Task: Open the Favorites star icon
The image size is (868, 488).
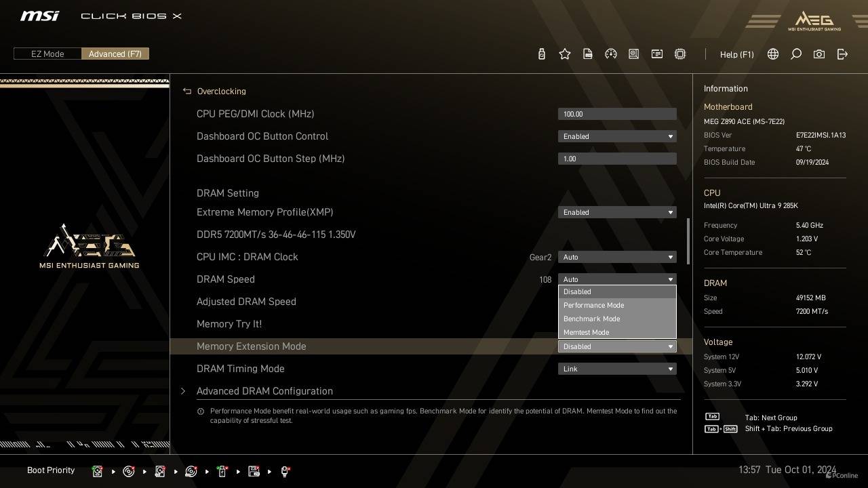Action: (x=564, y=54)
